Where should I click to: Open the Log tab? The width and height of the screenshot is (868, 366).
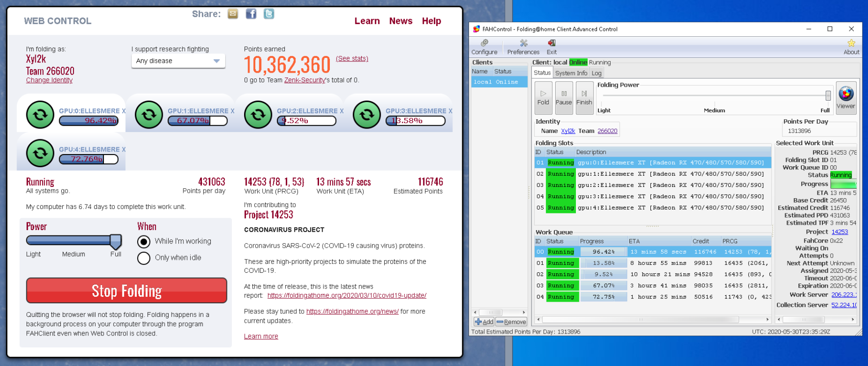[x=596, y=73]
